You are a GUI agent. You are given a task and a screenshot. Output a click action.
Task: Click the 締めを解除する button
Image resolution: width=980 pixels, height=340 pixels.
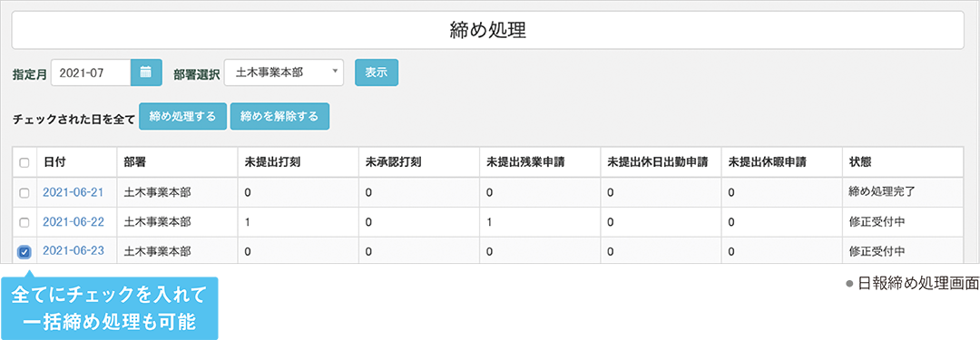tap(279, 116)
